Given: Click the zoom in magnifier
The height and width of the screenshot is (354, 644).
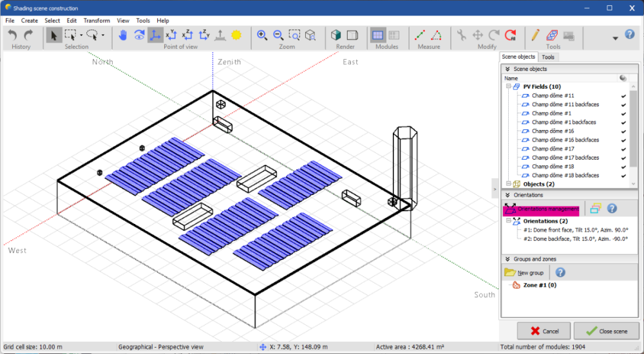Looking at the screenshot, I should pyautogui.click(x=262, y=35).
